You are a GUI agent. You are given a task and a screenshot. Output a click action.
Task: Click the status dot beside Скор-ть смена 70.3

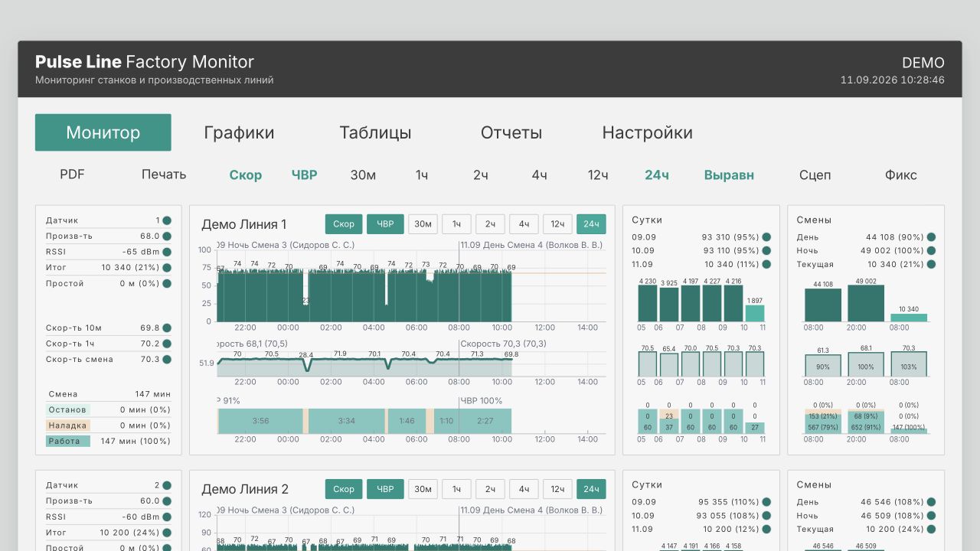coord(167,360)
